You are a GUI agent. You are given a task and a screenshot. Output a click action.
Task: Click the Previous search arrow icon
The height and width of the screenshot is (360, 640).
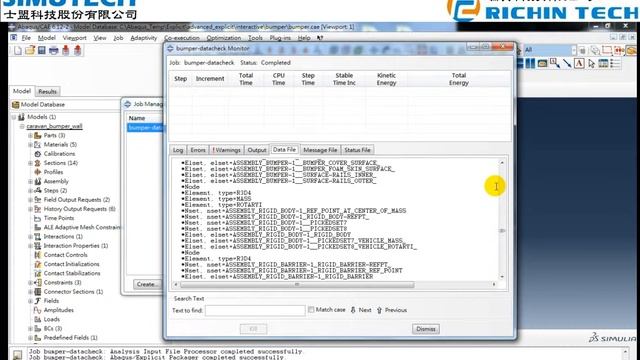[x=379, y=310]
